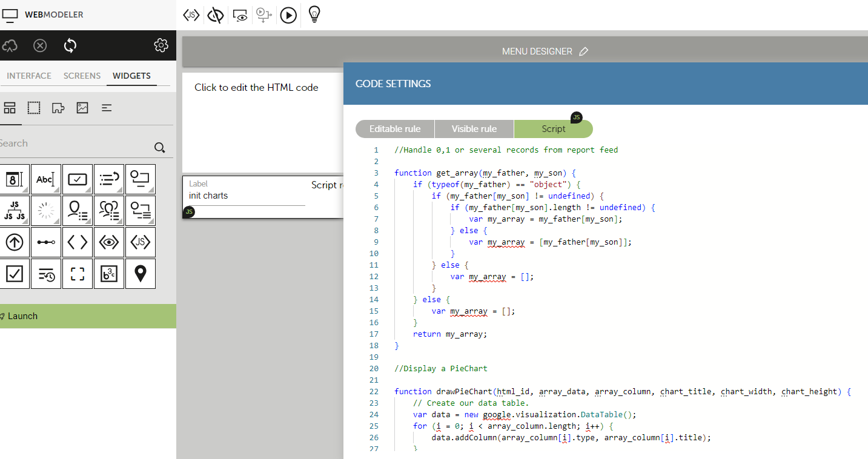Click the 'Script r...' text beside init charts
Screen dimensions: 868x459
click(x=327, y=185)
